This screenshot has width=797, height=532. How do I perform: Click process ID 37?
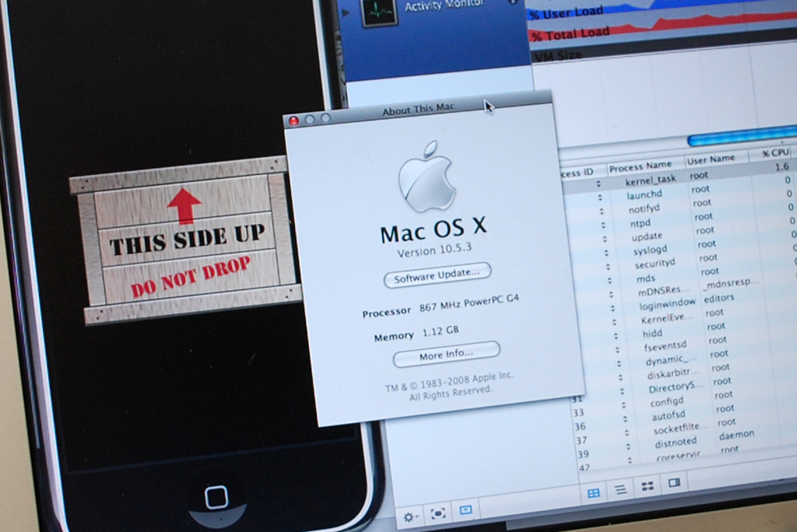581,440
